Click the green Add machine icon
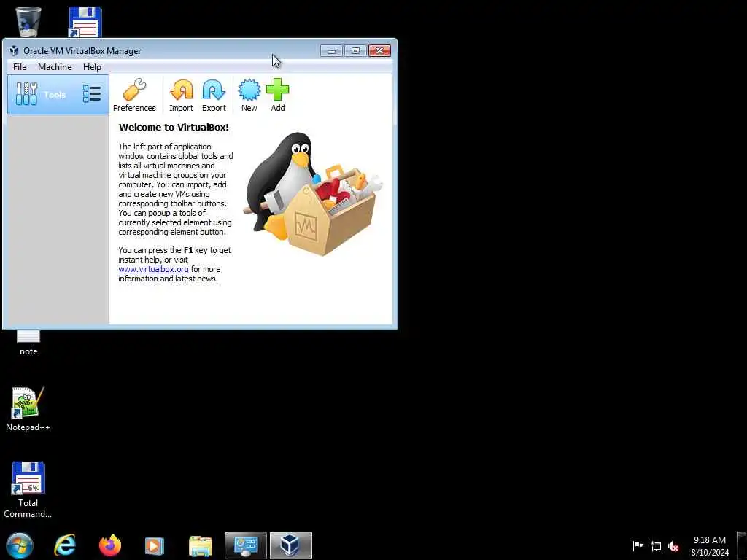The height and width of the screenshot is (560, 747). [x=278, y=96]
